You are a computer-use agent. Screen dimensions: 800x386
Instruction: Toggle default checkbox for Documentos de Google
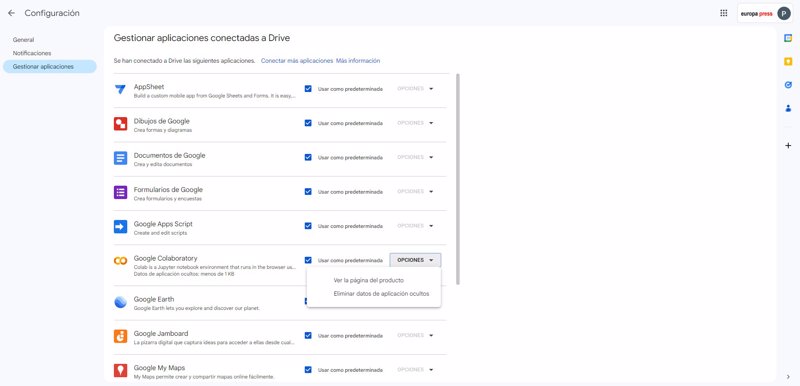308,157
